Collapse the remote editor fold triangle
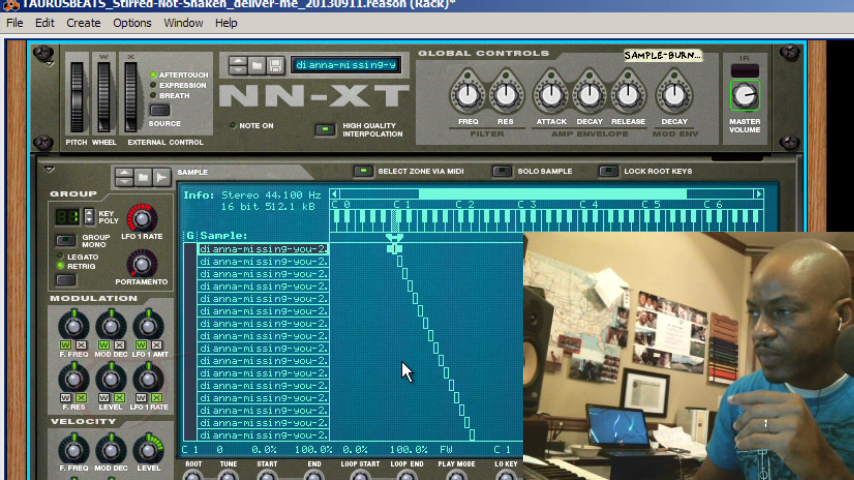The image size is (854, 480). 50,170
